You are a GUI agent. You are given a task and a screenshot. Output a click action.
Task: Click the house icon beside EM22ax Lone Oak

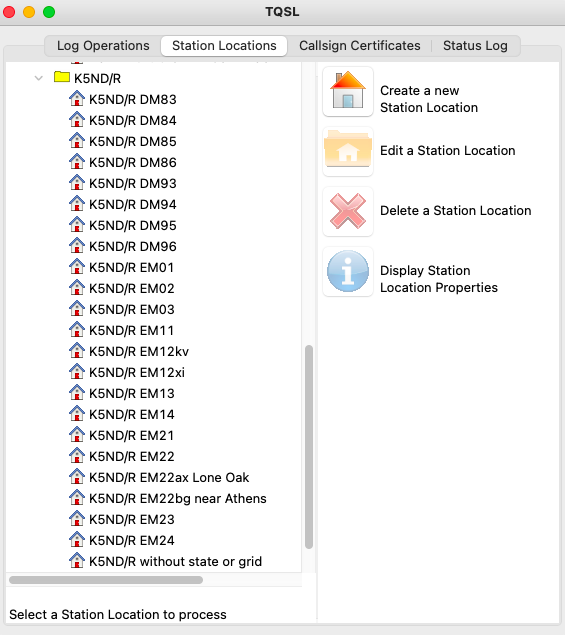coord(77,478)
